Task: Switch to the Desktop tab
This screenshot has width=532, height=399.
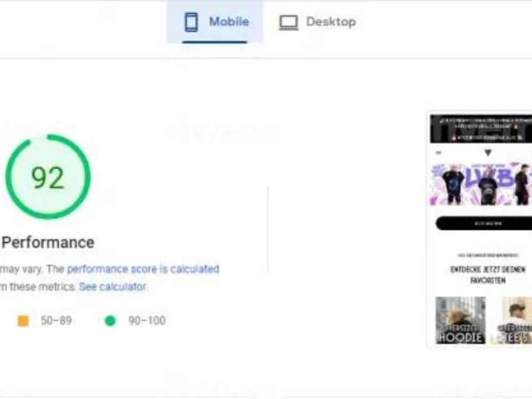Action: [317, 22]
